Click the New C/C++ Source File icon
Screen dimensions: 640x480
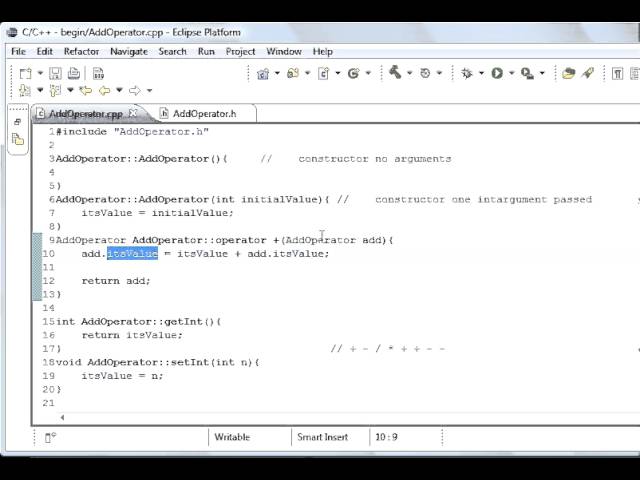[324, 73]
